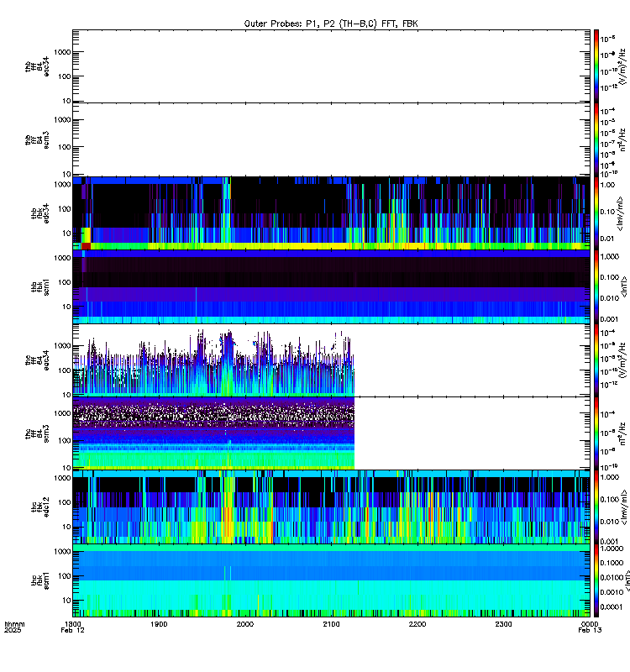
Task: Click the color bar beside thc fbk edc12 panel
Action: click(596, 507)
